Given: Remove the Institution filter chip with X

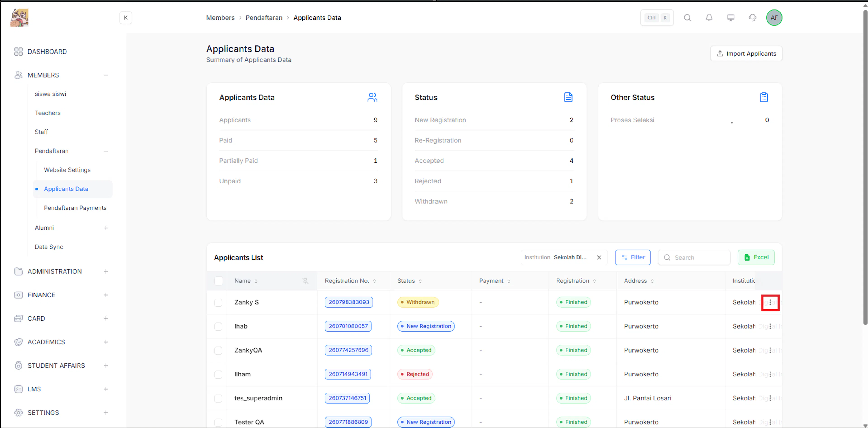Looking at the screenshot, I should pyautogui.click(x=599, y=258).
